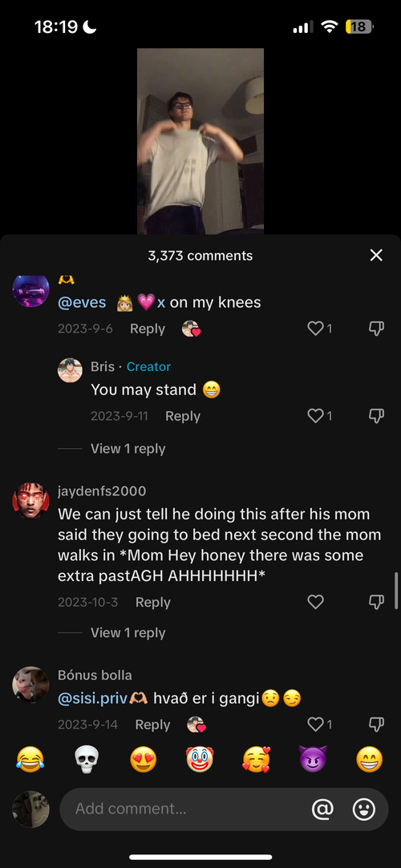Open the emoji picker in comment box
Image resolution: width=401 pixels, height=868 pixels.
(x=364, y=809)
